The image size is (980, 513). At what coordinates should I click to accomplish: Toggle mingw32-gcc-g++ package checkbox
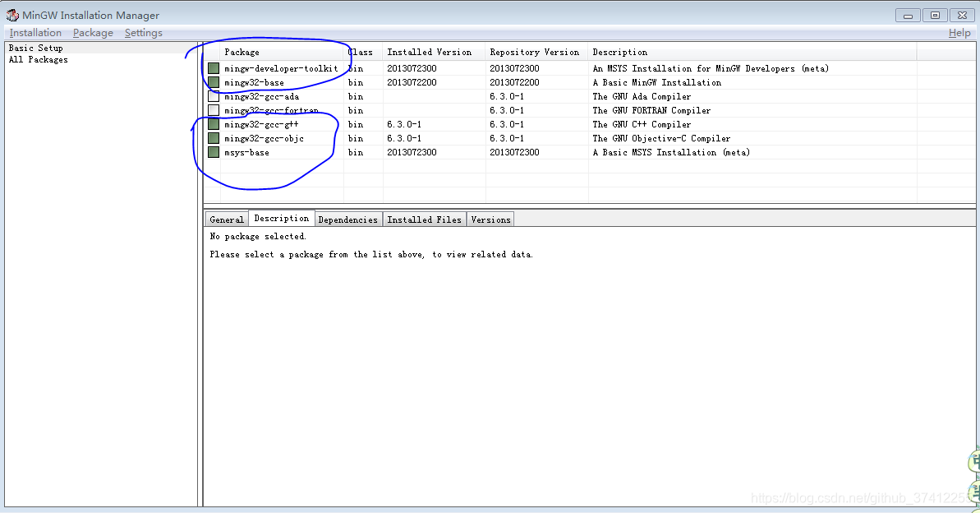pyautogui.click(x=214, y=124)
